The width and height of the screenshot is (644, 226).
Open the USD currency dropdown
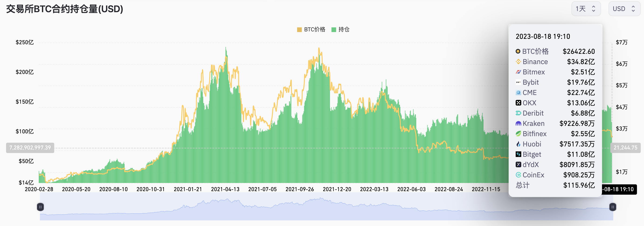623,9
